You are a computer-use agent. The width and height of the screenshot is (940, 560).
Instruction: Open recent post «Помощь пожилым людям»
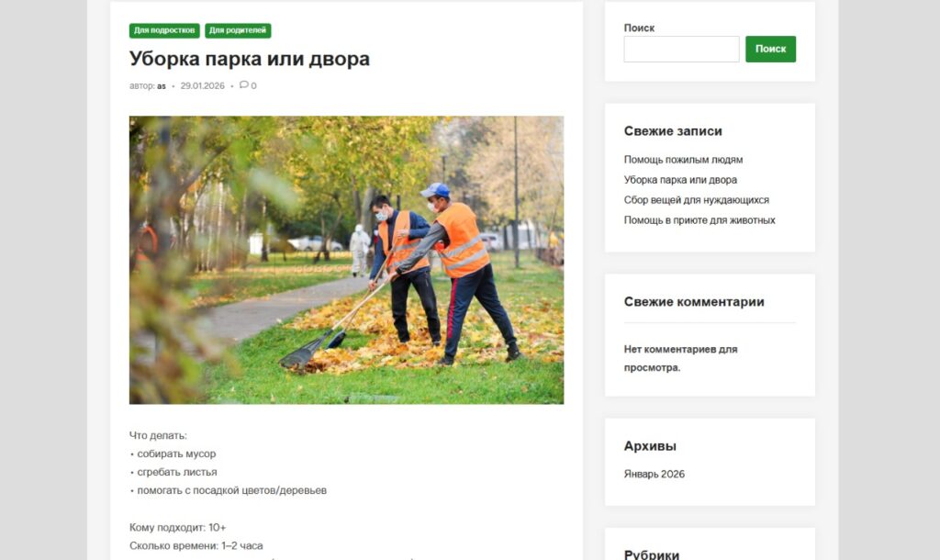pyautogui.click(x=683, y=160)
